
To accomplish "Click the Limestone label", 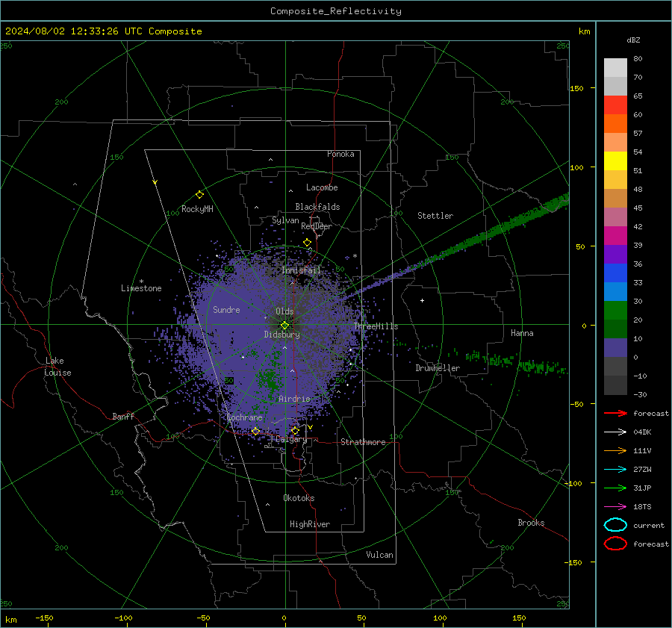I will [x=141, y=288].
